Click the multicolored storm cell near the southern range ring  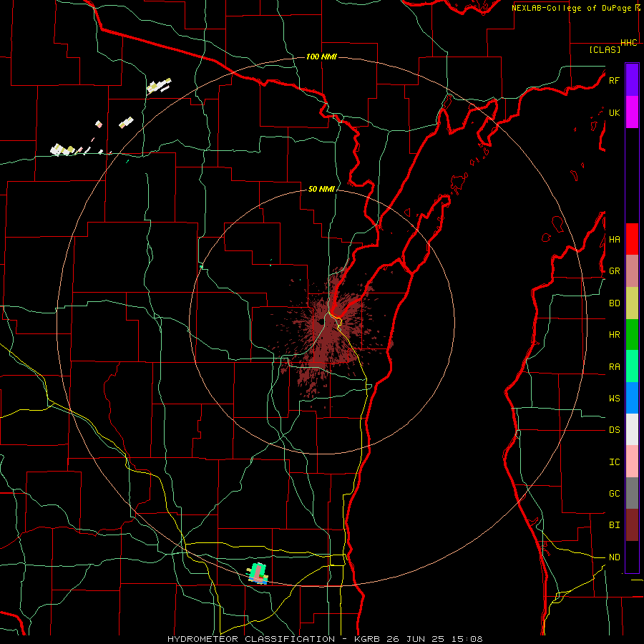click(x=258, y=573)
